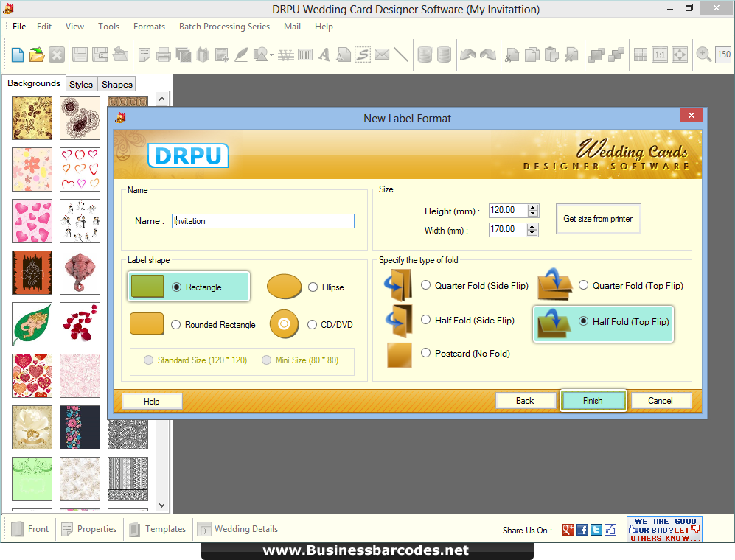
Task: Open the Edit menu
Action: [x=44, y=27]
